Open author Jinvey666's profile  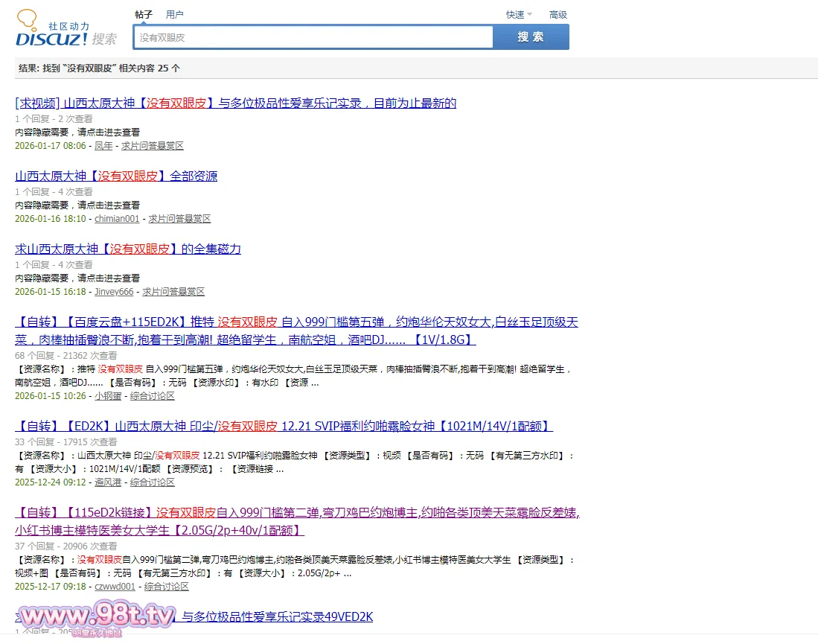coord(114,292)
